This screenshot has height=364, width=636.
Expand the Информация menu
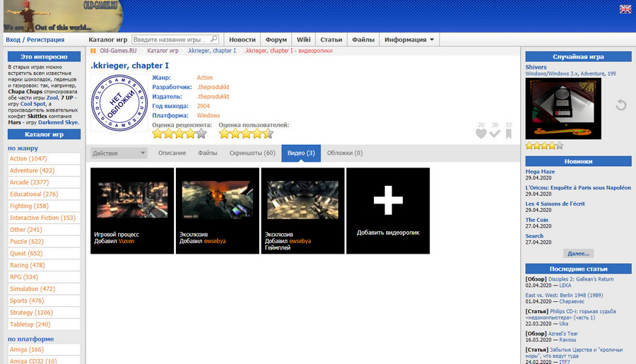(x=409, y=40)
